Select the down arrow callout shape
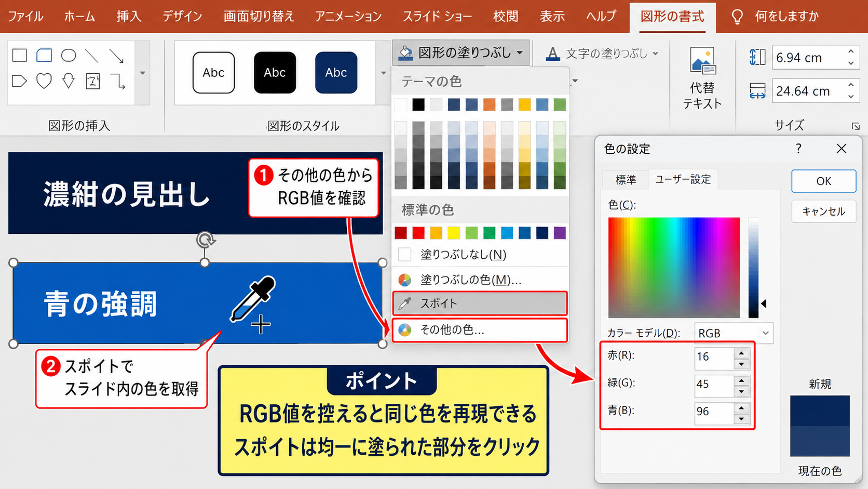The image size is (868, 489). [69, 81]
